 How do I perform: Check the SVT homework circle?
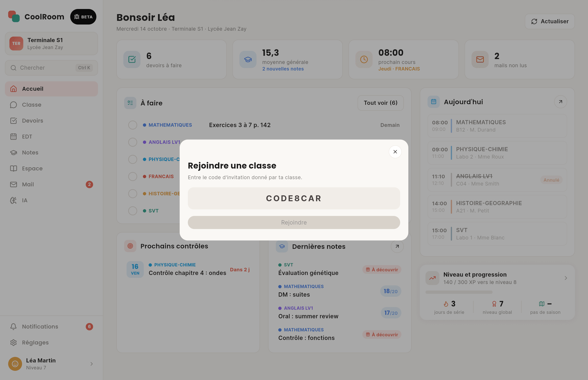[133, 211]
